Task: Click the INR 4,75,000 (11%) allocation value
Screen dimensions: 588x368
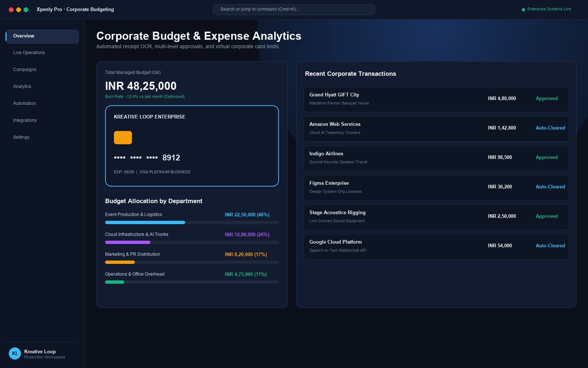Action: (246, 274)
